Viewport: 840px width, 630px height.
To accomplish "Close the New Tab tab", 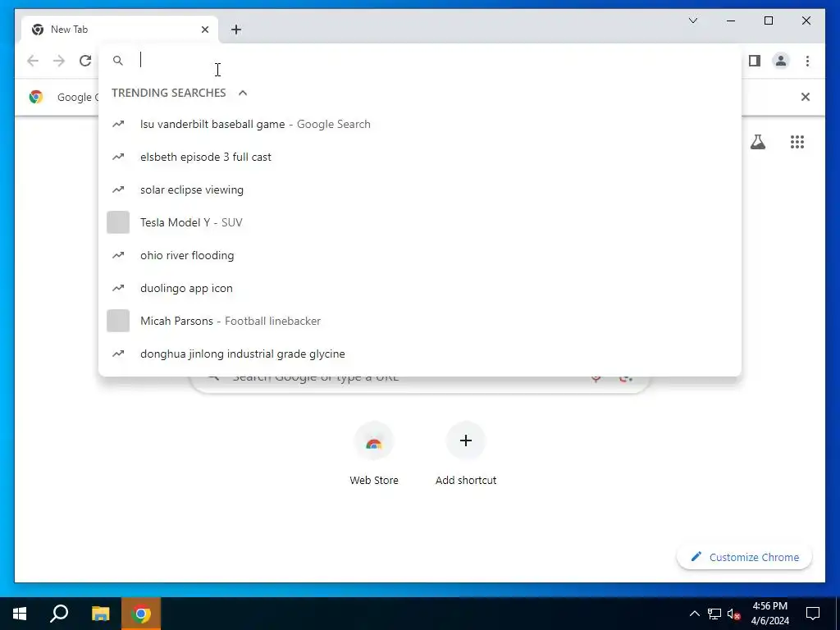I will tap(204, 30).
